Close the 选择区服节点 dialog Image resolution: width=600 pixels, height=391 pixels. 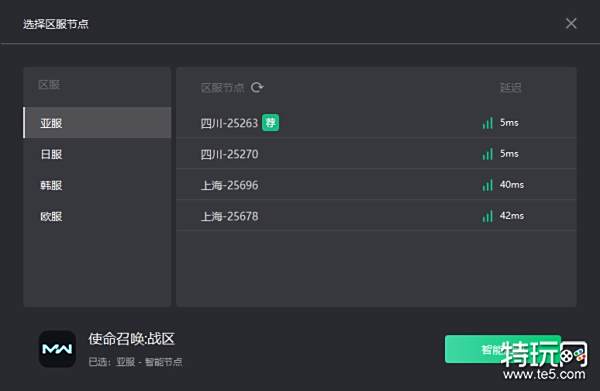[571, 23]
